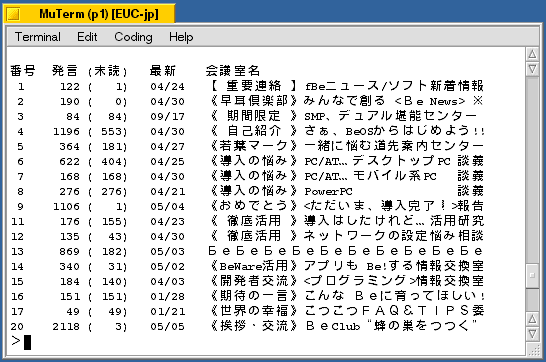Click top scrollbar down arrow
This screenshot has width=546, height=362.
coord(532,69)
